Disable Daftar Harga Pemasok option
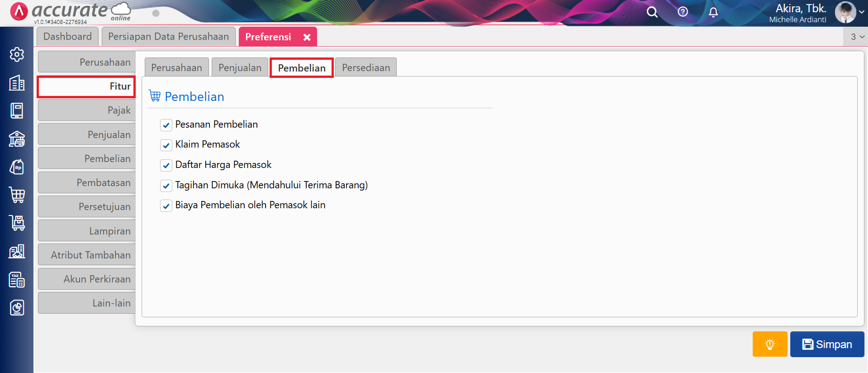Image resolution: width=868 pixels, height=373 pixels. (x=166, y=165)
